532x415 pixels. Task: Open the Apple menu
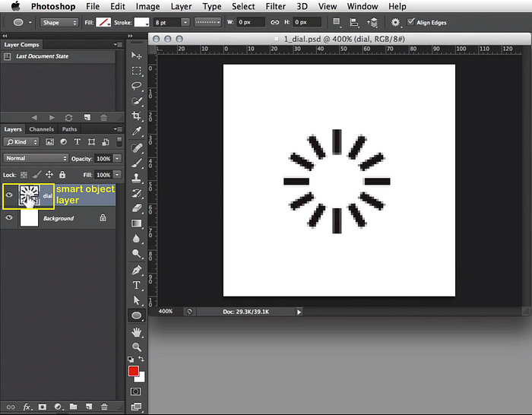coord(16,6)
